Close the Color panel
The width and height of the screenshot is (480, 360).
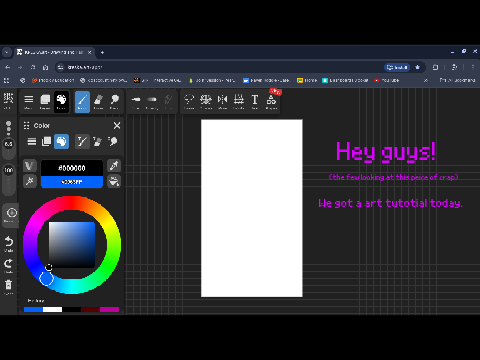[x=117, y=126]
